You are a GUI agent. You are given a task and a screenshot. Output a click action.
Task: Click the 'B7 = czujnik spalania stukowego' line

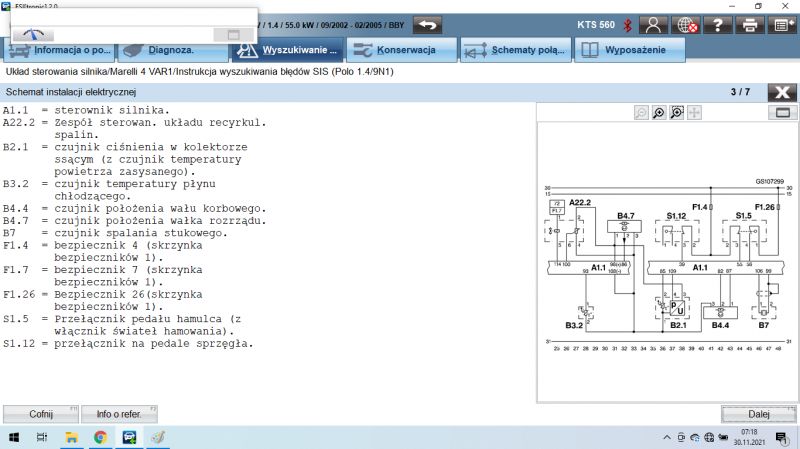[115, 233]
